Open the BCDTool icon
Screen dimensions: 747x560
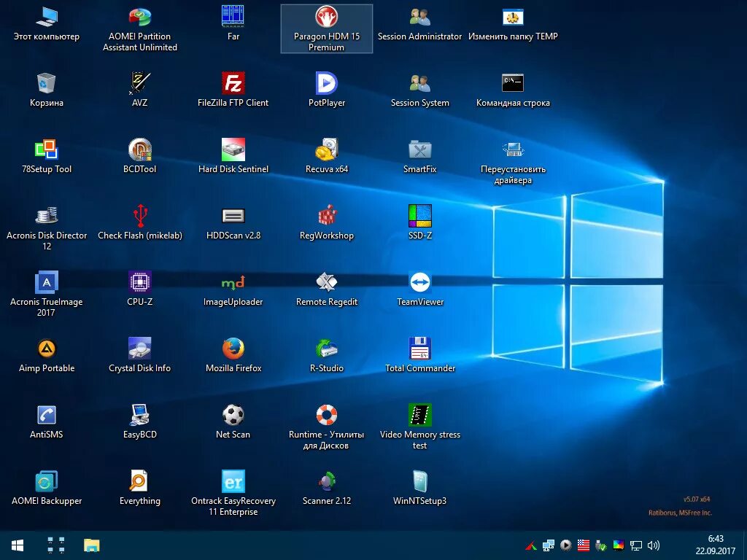(139, 156)
